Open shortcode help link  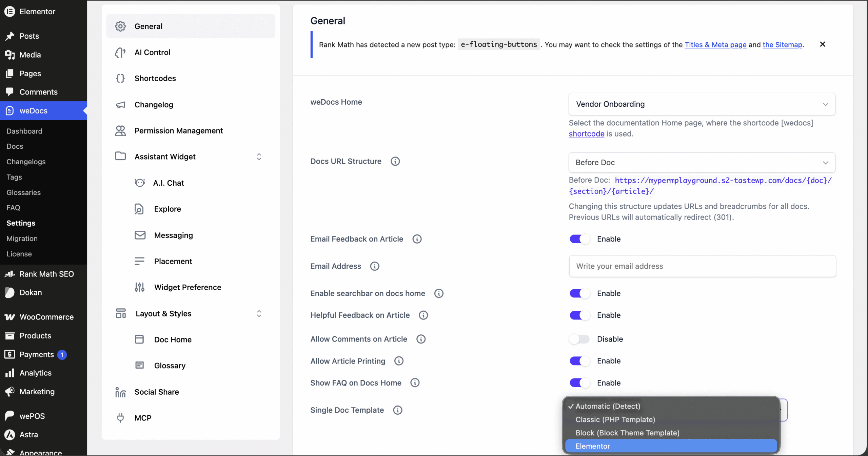pos(587,134)
